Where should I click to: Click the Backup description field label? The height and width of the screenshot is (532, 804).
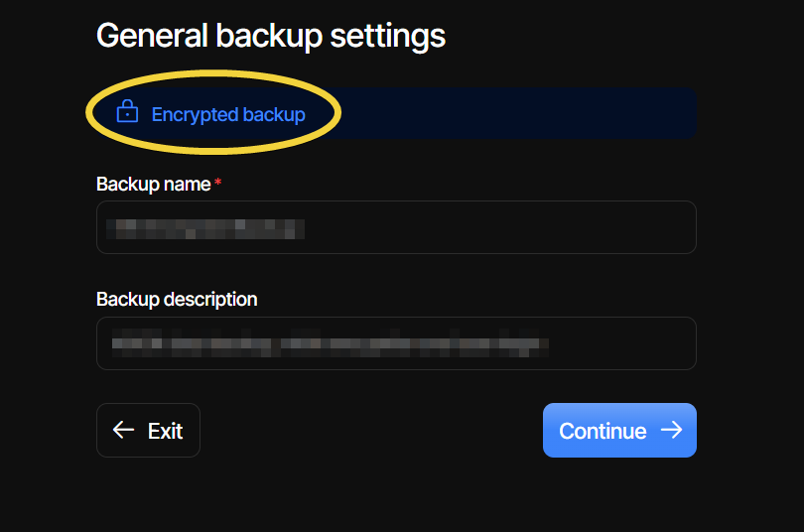tap(177, 299)
